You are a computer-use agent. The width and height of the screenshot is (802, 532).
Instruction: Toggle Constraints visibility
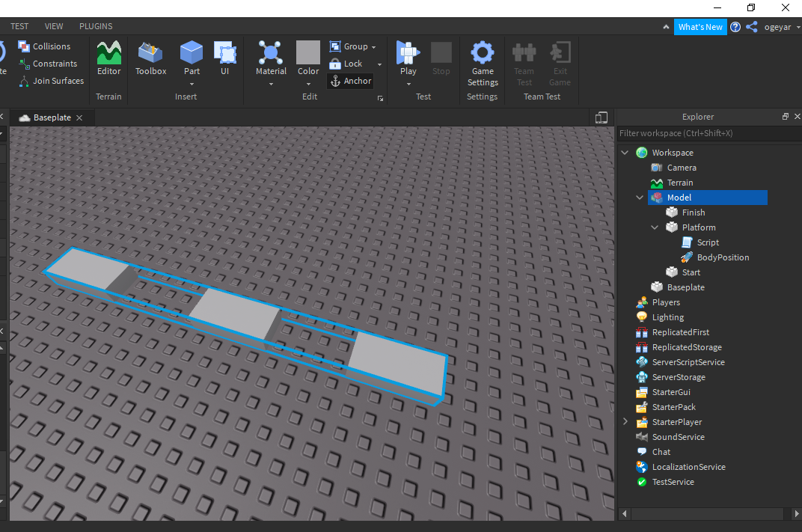coord(48,64)
